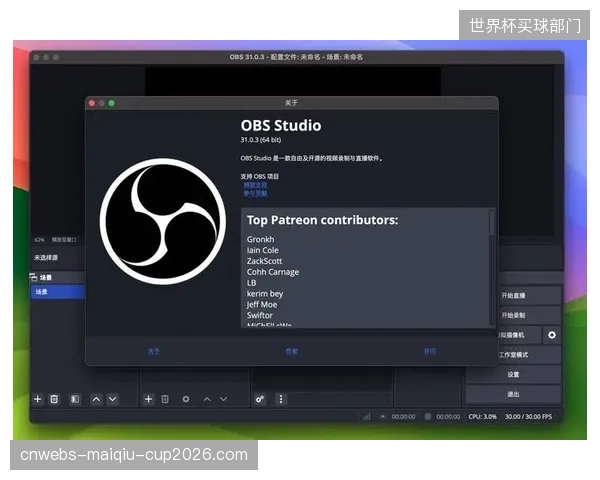
Task: Click contributor name LB
Action: point(251,283)
